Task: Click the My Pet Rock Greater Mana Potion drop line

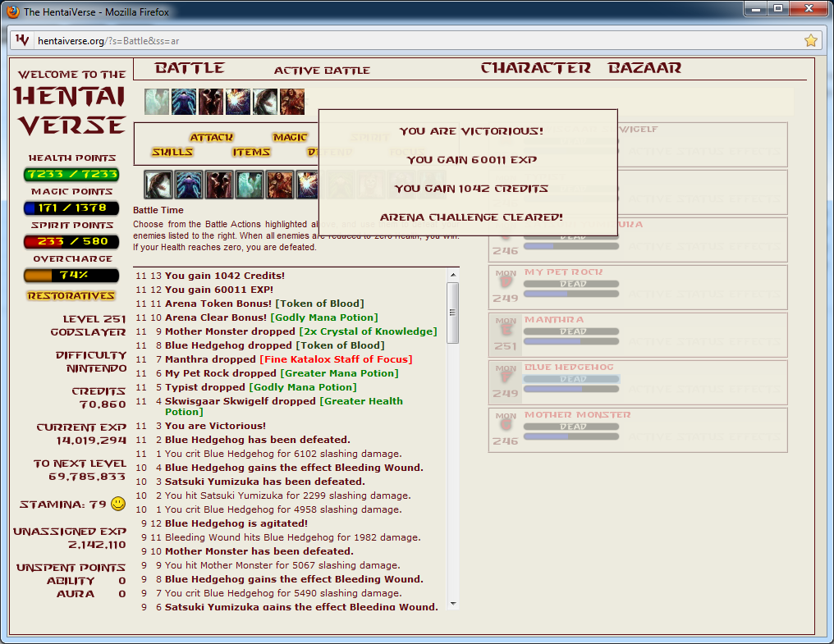Action: coord(282,372)
